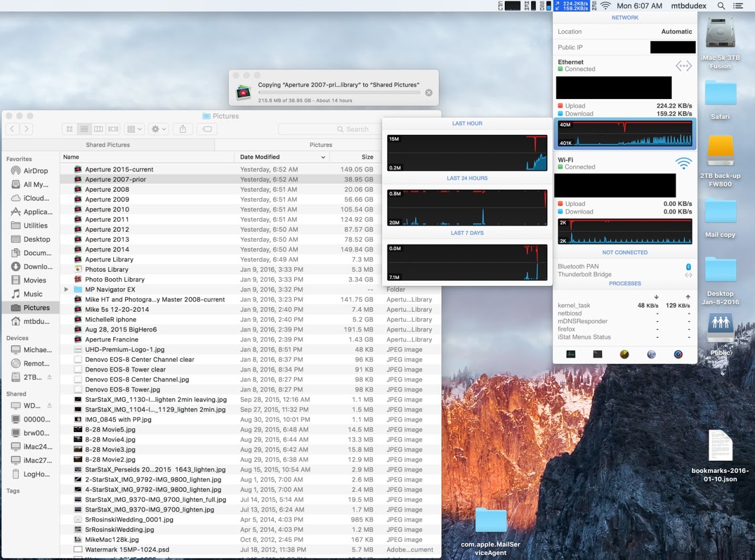Click Finder Edit Tags toolbar button

[x=207, y=129]
